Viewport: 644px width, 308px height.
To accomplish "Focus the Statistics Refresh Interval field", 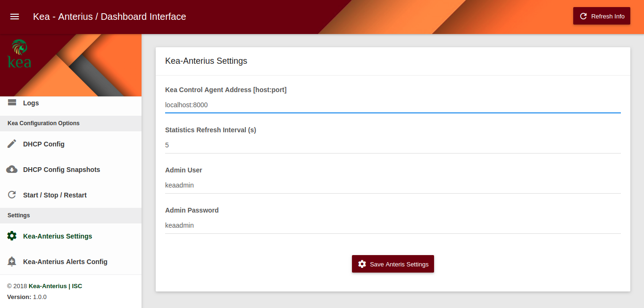I will click(x=393, y=145).
